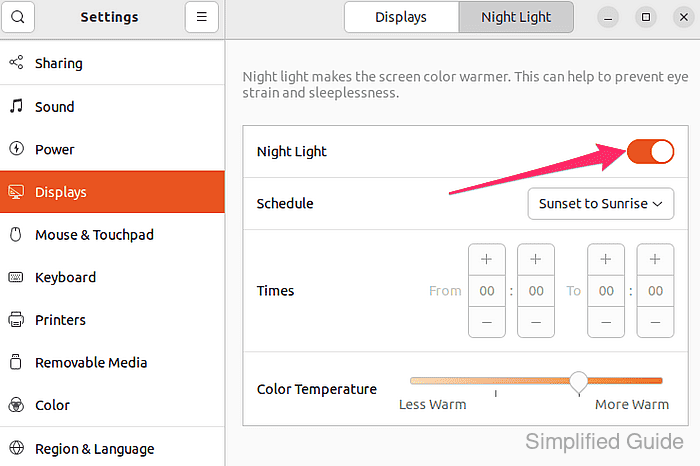The width and height of the screenshot is (700, 466).
Task: Open the hamburger menu in Settings header
Action: click(x=202, y=17)
